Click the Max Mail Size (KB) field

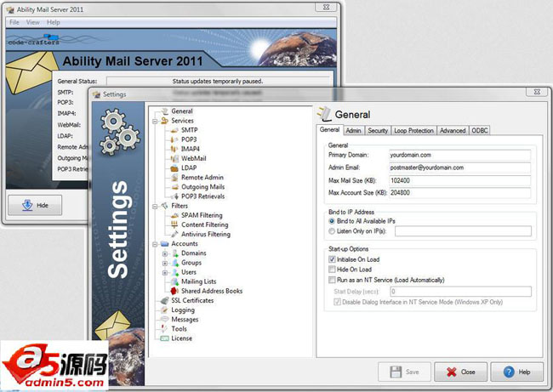click(460, 180)
